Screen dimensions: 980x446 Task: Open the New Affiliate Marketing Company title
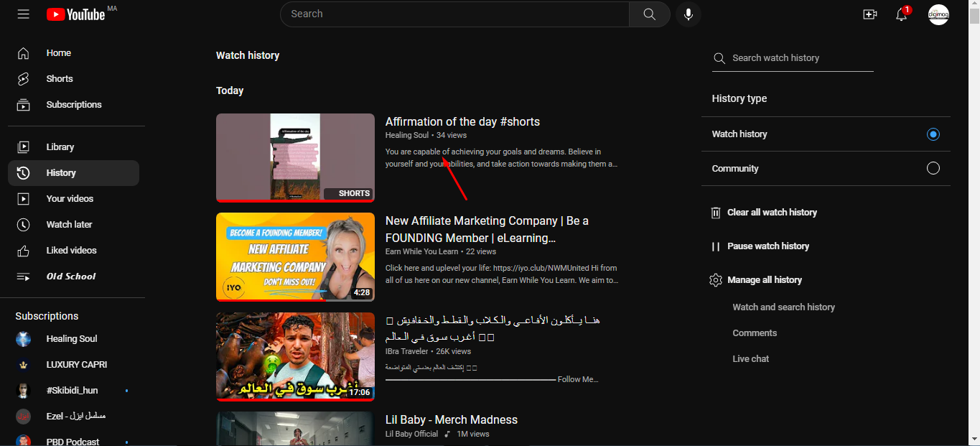pos(487,230)
